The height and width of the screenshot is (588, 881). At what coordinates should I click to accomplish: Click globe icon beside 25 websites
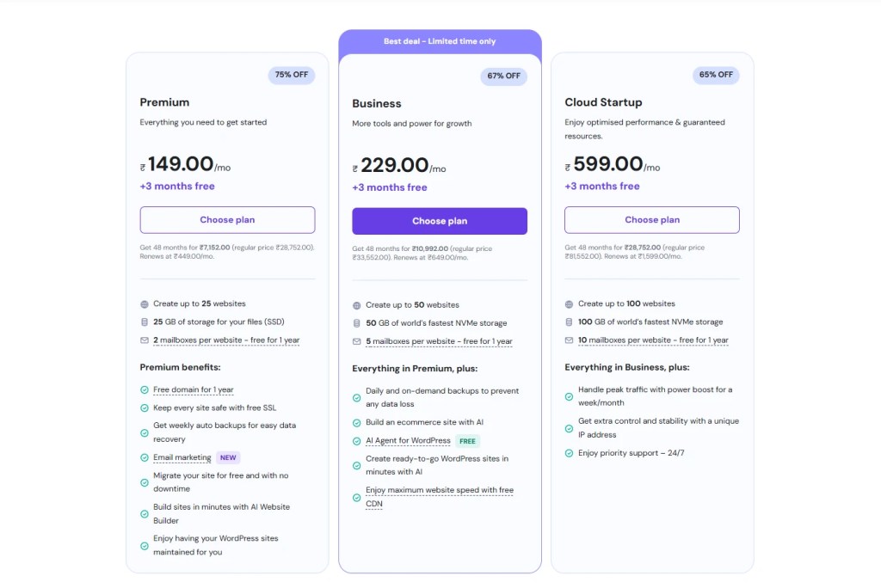click(x=145, y=304)
